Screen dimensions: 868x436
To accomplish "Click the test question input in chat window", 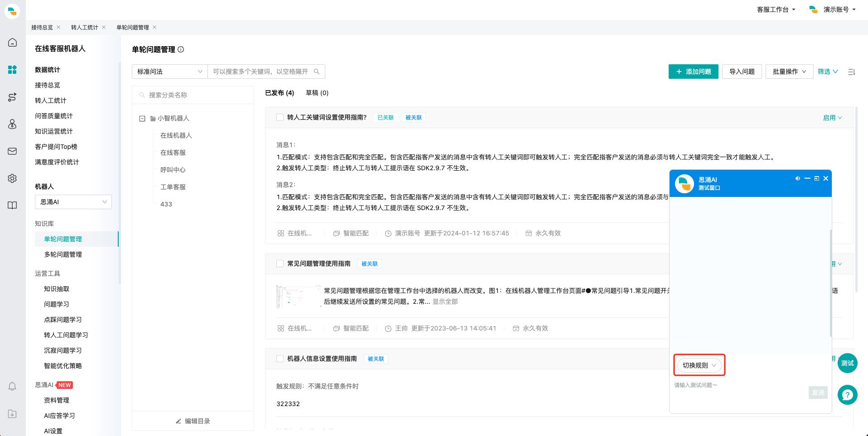I will [x=739, y=392].
